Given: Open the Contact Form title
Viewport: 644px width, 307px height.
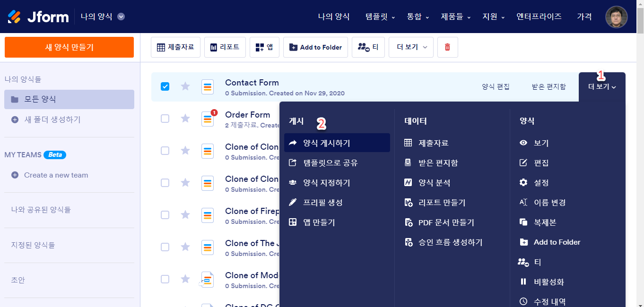Looking at the screenshot, I should 252,83.
